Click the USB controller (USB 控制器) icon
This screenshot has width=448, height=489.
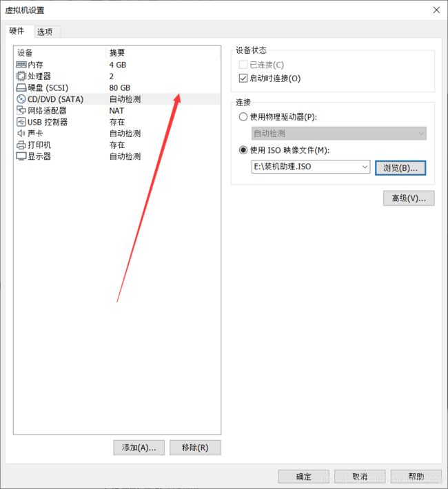[x=21, y=122]
